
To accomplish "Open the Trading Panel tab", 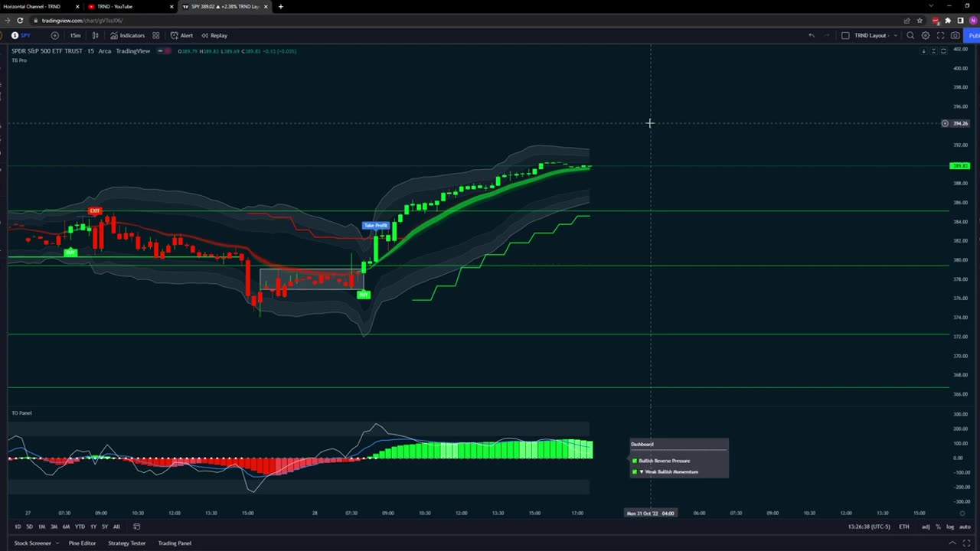I will (175, 543).
